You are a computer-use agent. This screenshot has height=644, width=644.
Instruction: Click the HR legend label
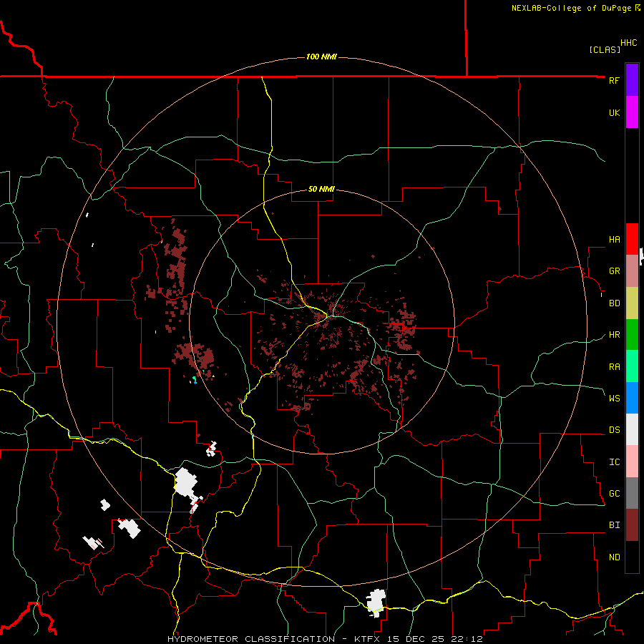[614, 335]
